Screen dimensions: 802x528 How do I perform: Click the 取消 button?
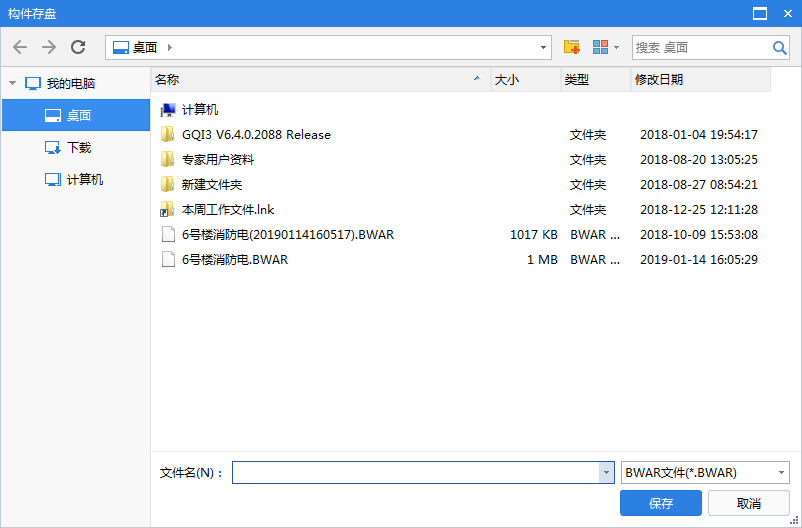[748, 503]
